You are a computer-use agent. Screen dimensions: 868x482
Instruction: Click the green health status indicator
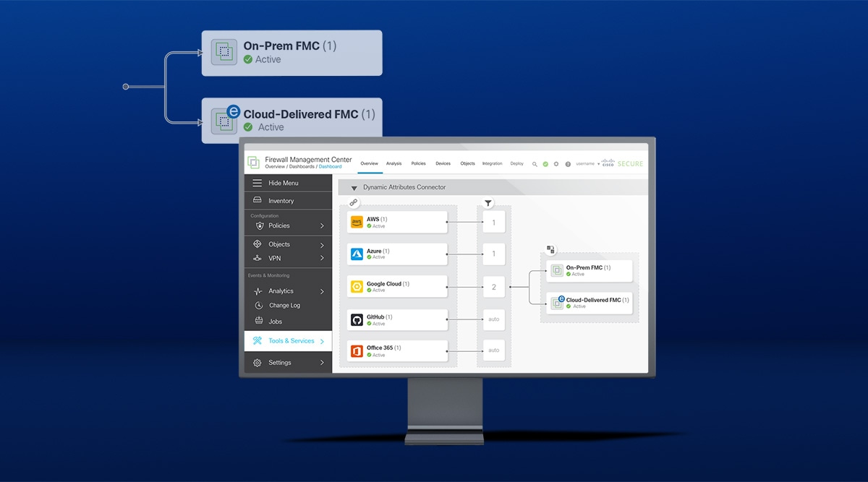pos(545,164)
